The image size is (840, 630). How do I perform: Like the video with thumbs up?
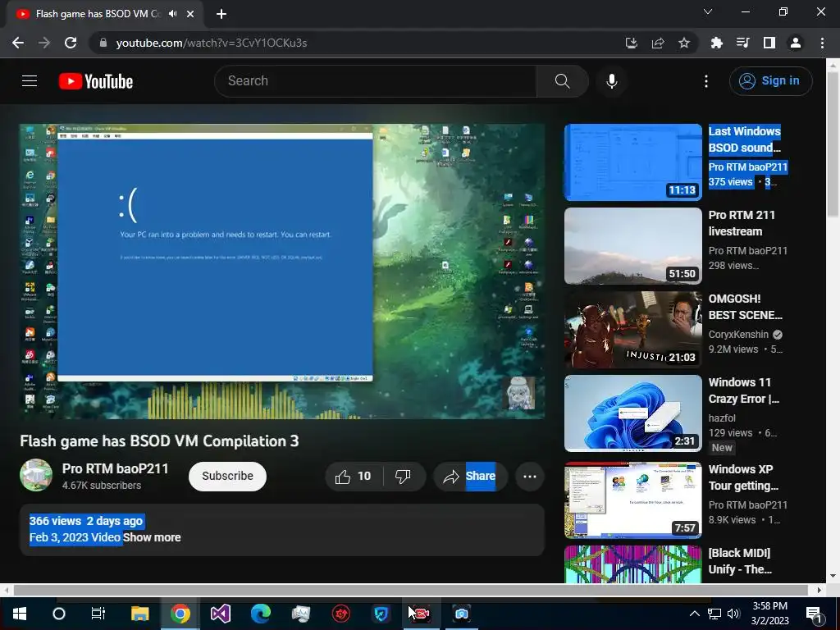pos(353,477)
